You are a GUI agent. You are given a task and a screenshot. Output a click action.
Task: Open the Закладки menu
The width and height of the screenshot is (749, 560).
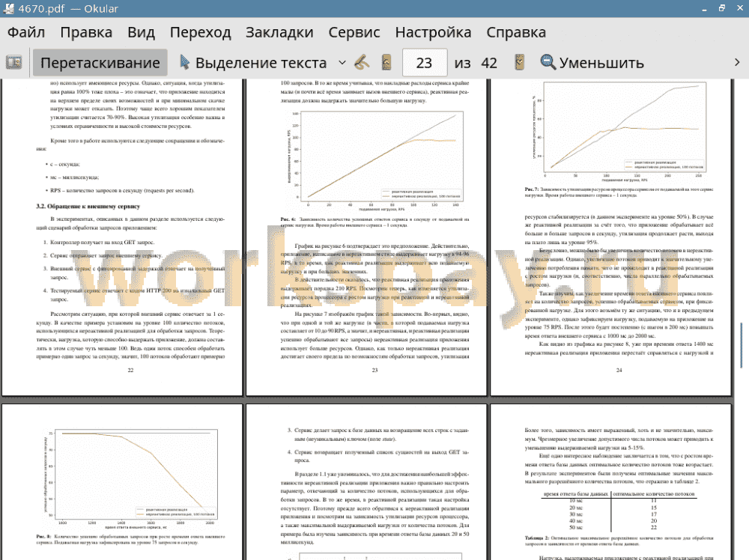tap(279, 32)
